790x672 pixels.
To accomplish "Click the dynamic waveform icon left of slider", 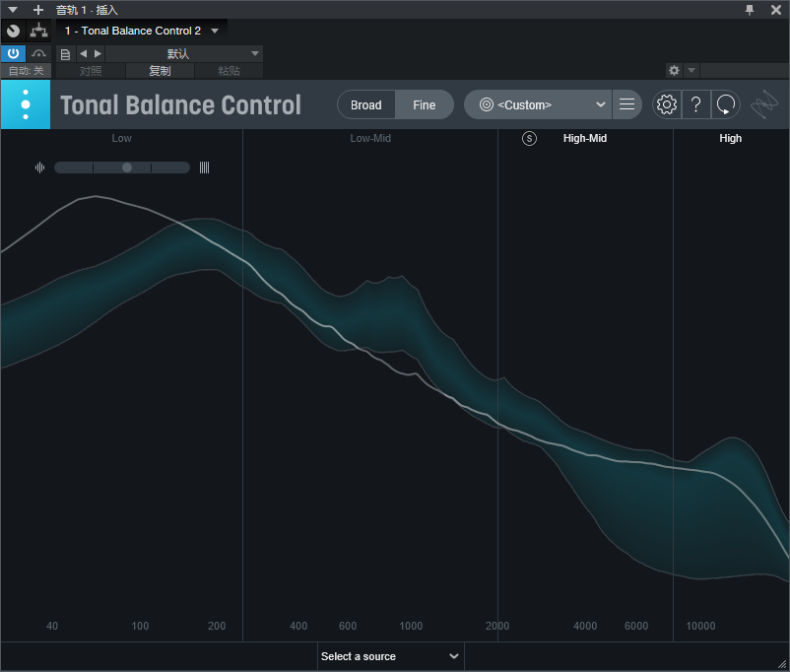I will pos(39,168).
